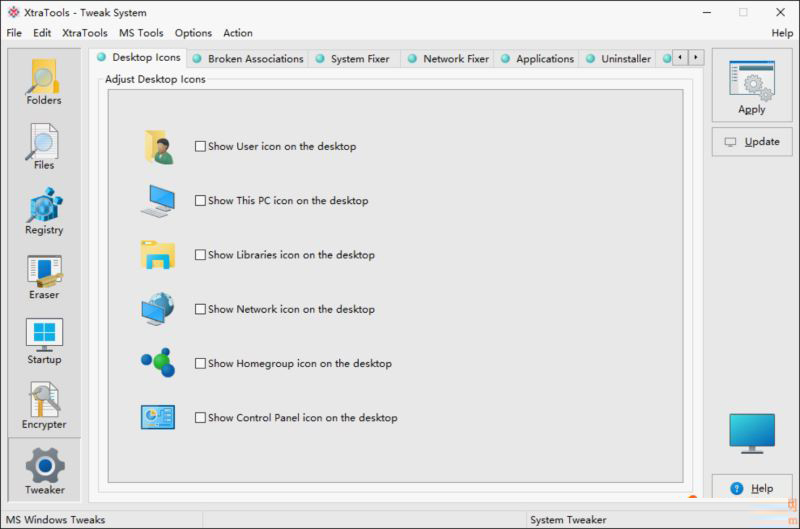Screen dimensions: 800x529
Task: Switch to the Applications tab
Action: (x=537, y=59)
